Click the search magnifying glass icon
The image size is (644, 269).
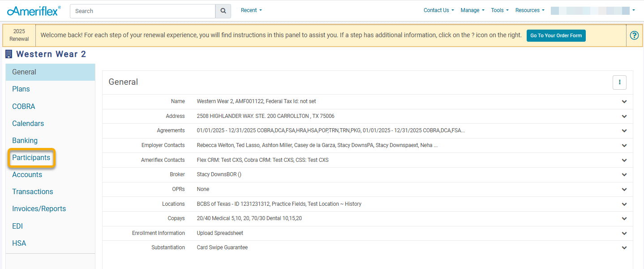click(x=223, y=11)
